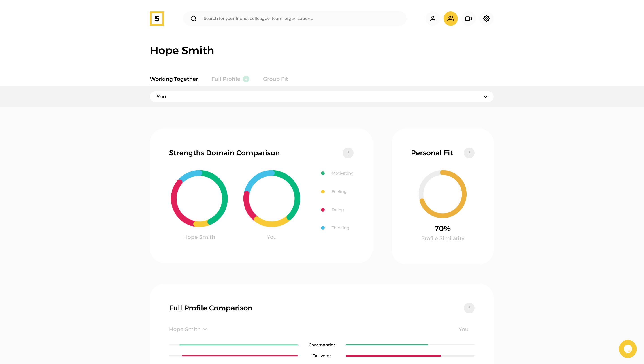Screen dimensions: 644x364
Task: Show help for Full Profile Comparison
Action: (x=469, y=308)
